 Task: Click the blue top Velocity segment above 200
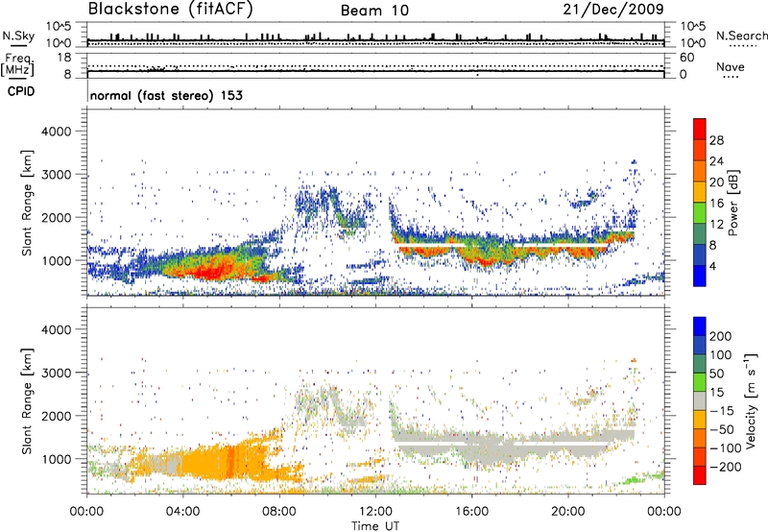point(700,326)
